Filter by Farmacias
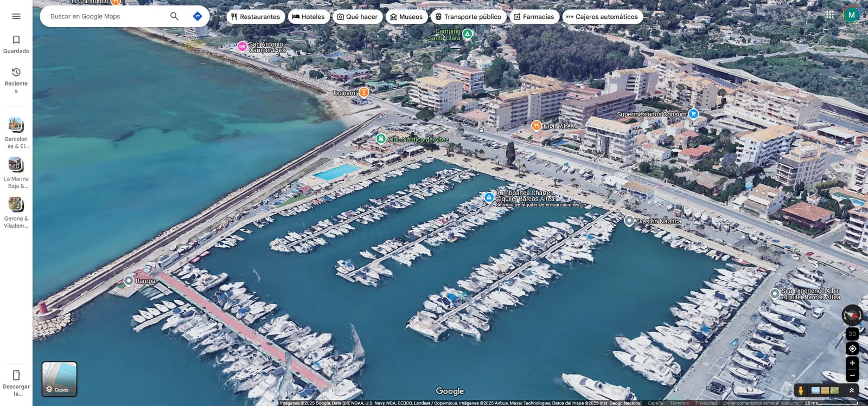This screenshot has width=868, height=406. click(x=534, y=17)
